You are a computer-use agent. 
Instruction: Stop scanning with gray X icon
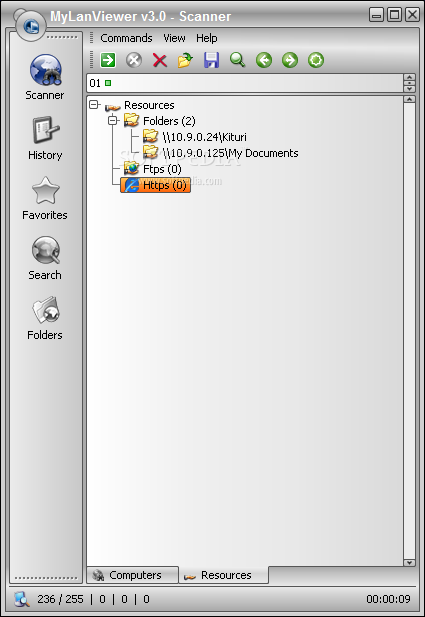click(134, 60)
